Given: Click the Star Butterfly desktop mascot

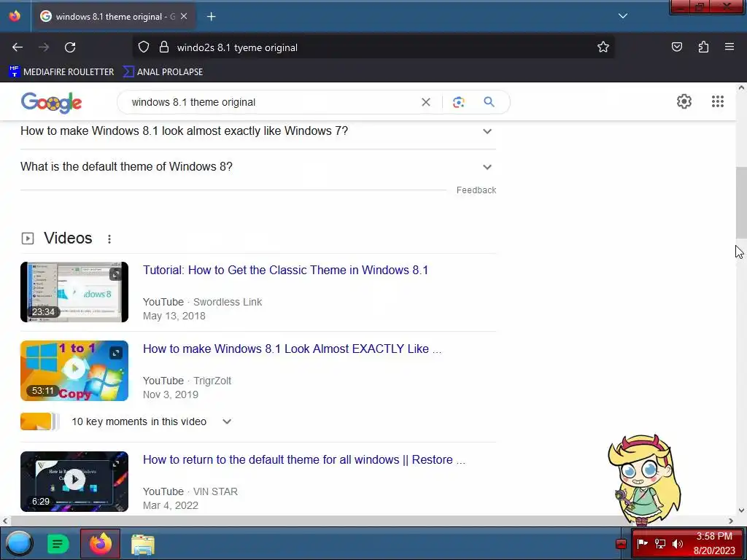Looking at the screenshot, I should point(644,478).
